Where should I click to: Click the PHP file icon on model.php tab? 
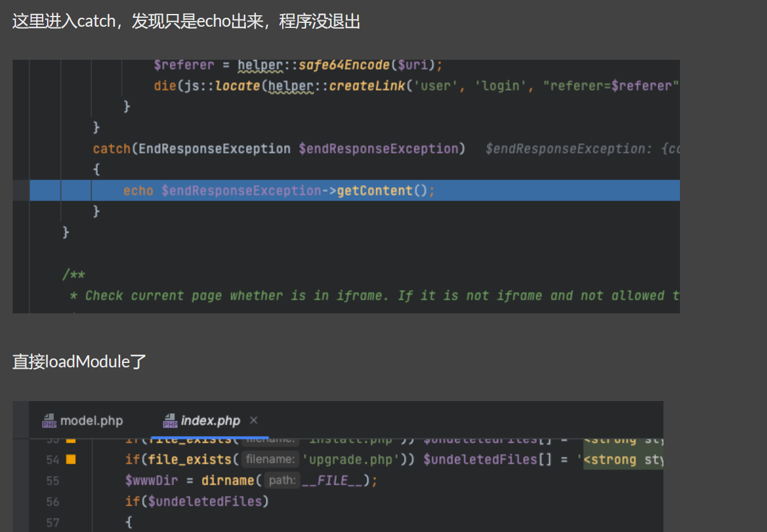(50, 421)
